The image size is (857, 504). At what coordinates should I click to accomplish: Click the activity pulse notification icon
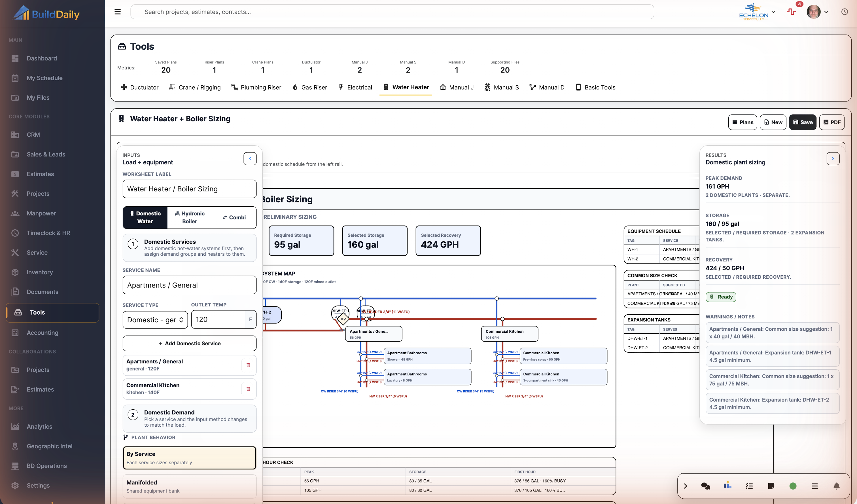[791, 12]
